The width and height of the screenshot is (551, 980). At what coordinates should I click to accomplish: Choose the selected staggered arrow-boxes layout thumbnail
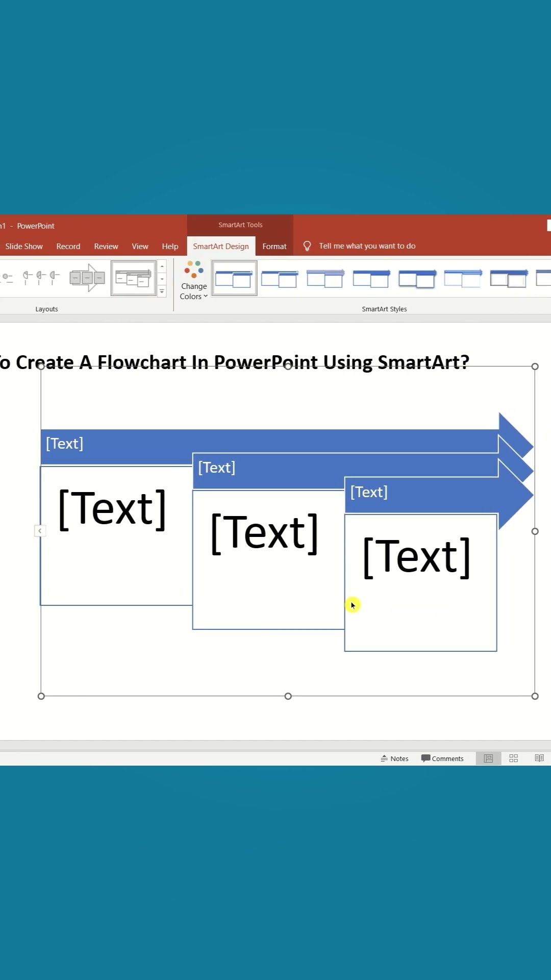[134, 278]
